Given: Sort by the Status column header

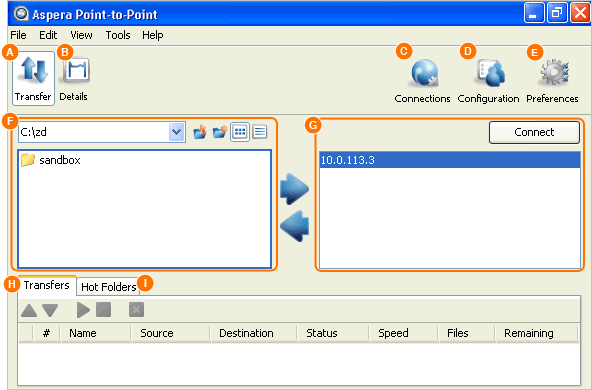Looking at the screenshot, I should (333, 333).
